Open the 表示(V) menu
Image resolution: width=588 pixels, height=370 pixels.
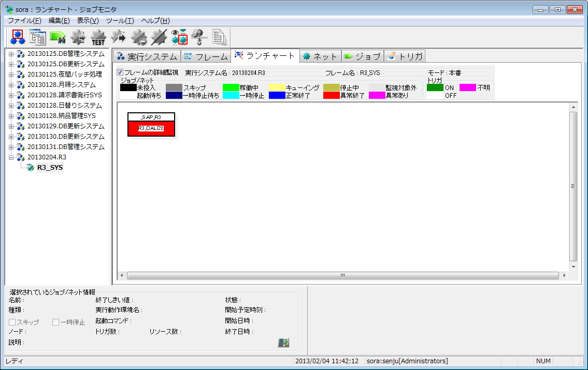[88, 21]
